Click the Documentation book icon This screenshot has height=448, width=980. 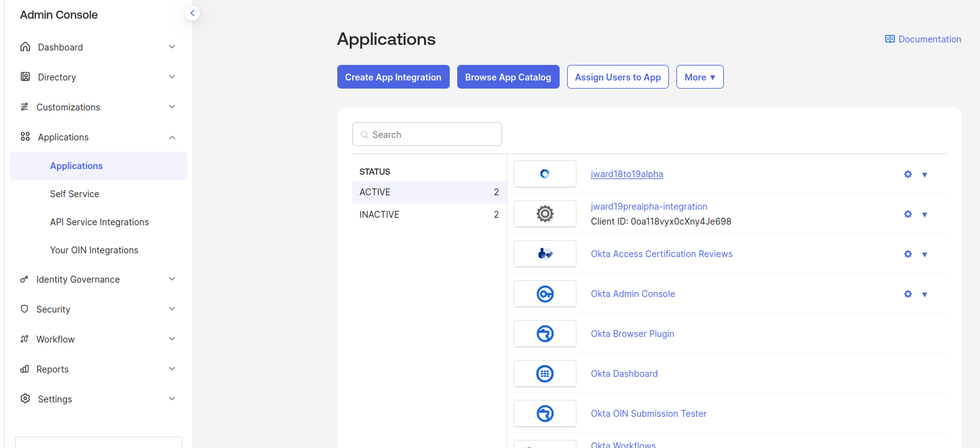point(890,39)
